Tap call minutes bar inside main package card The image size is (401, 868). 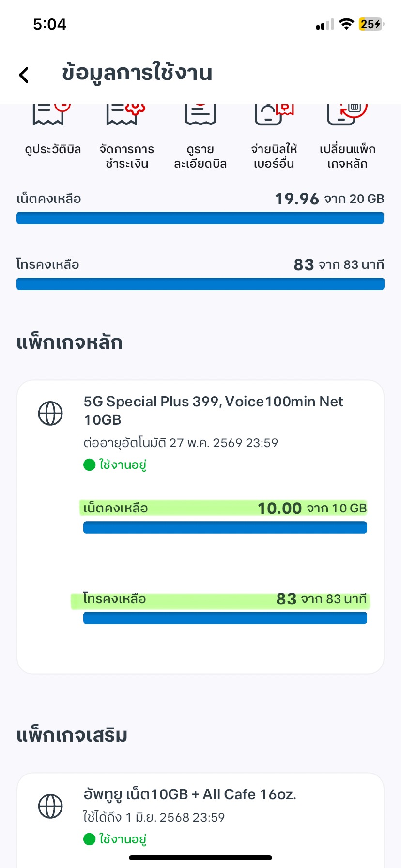coord(225,618)
